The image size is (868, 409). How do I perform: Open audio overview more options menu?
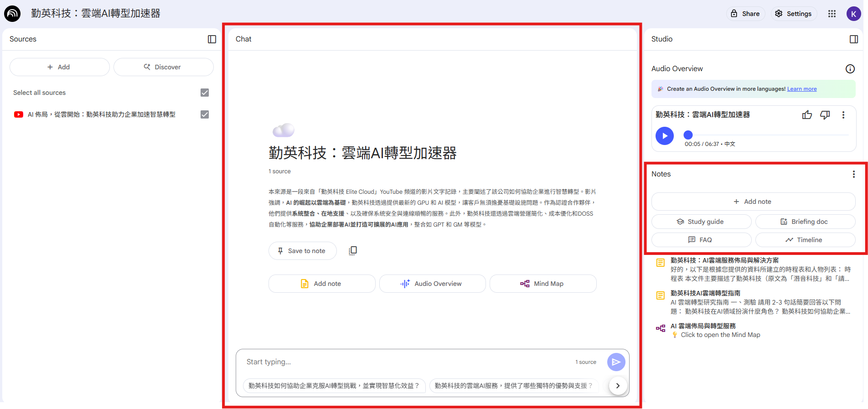(x=843, y=115)
